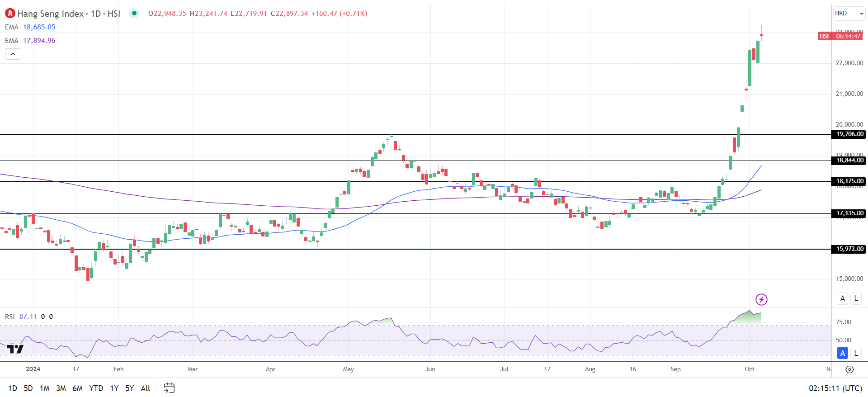
Task: Toggle log scale L on RSI pane
Action: (x=856, y=353)
